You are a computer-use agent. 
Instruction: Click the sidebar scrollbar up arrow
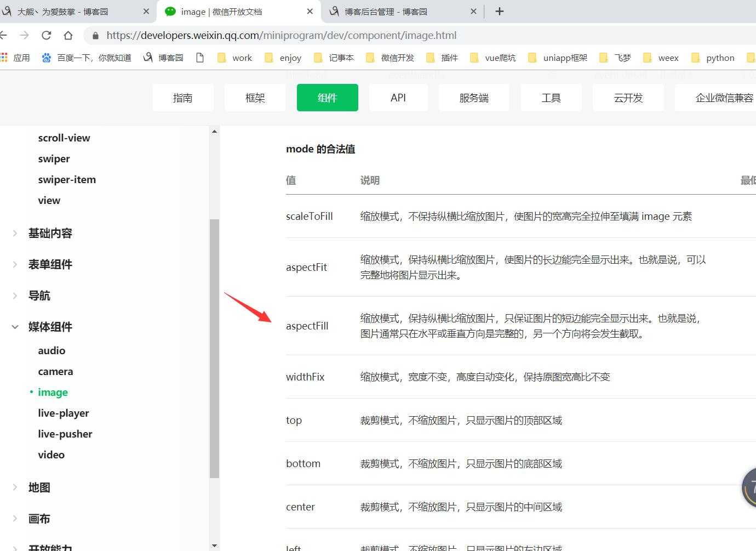pyautogui.click(x=214, y=131)
